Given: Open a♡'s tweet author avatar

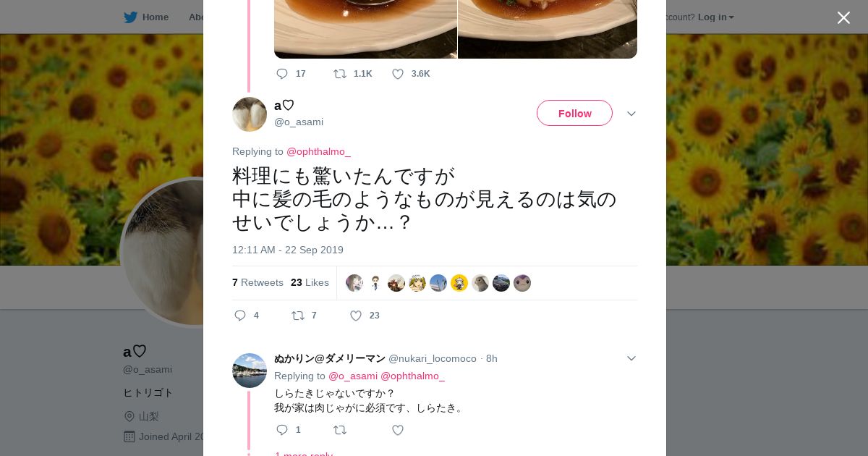Looking at the screenshot, I should point(250,114).
